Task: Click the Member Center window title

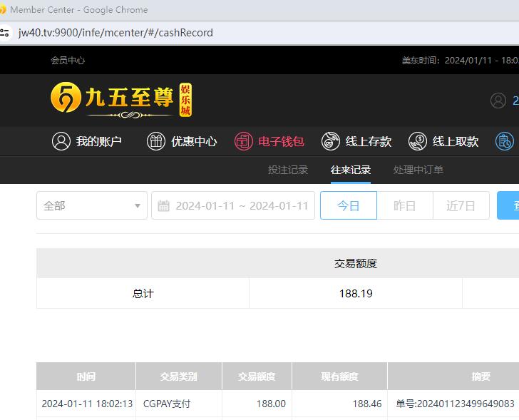Action: [x=78, y=10]
